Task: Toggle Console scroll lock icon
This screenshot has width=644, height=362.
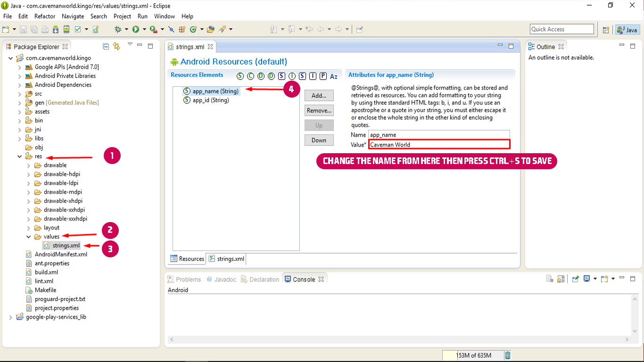Action: pyautogui.click(x=561, y=279)
